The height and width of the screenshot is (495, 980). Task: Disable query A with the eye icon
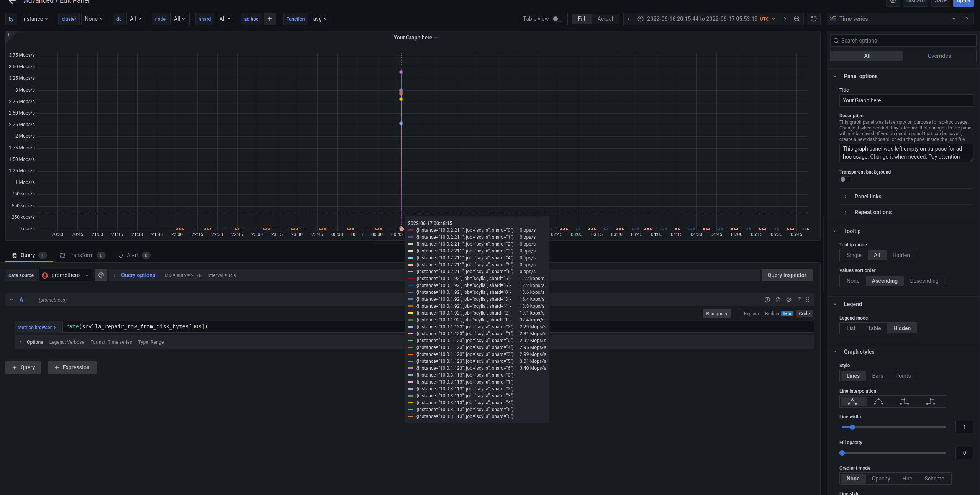(x=788, y=300)
